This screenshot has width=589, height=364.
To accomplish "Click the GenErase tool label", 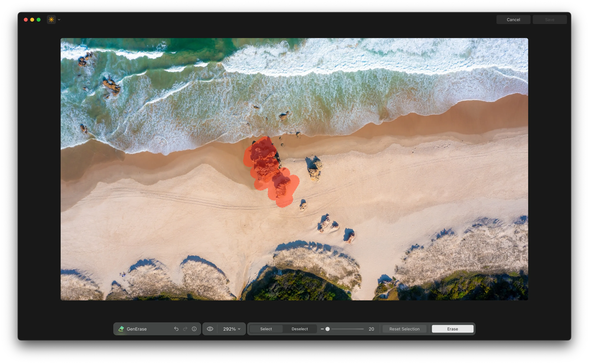I will coord(137,329).
